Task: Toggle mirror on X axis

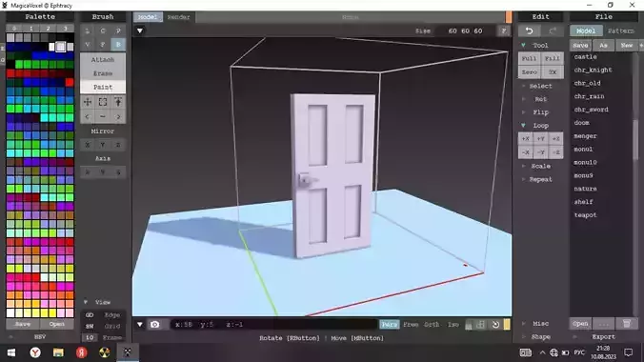Action: click(87, 145)
